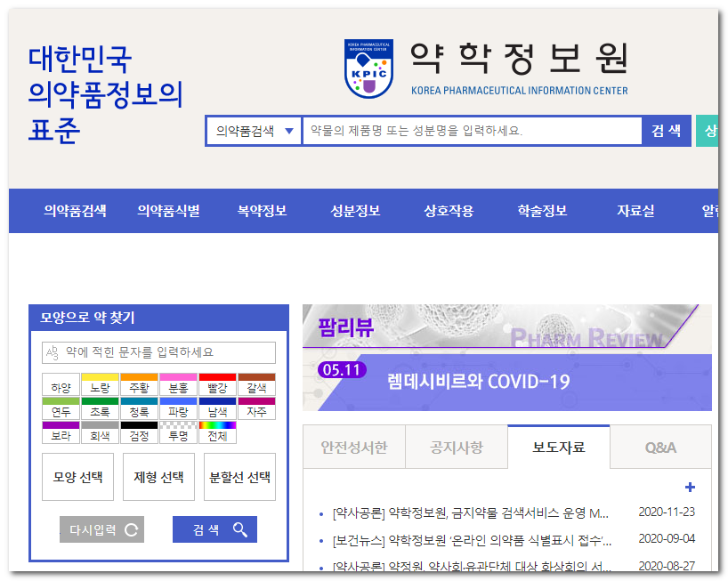Click the date 2020-09-04
The height and width of the screenshot is (581, 728).
point(667,539)
